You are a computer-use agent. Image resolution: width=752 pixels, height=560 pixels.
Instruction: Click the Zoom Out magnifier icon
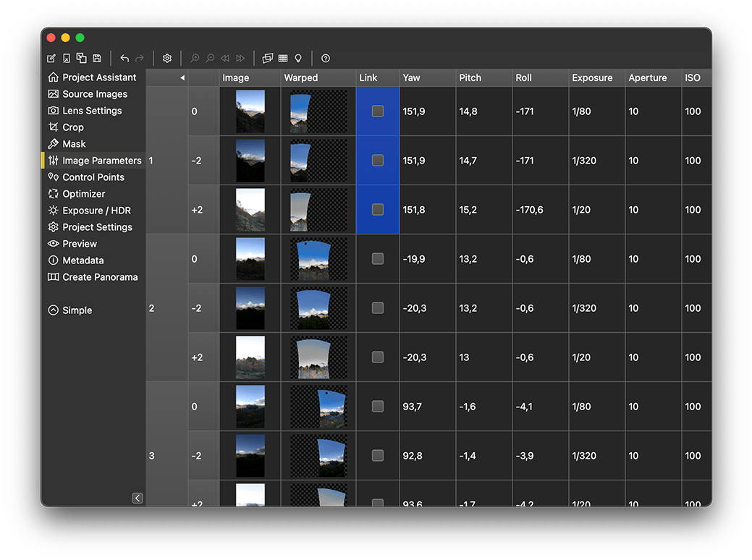click(210, 58)
